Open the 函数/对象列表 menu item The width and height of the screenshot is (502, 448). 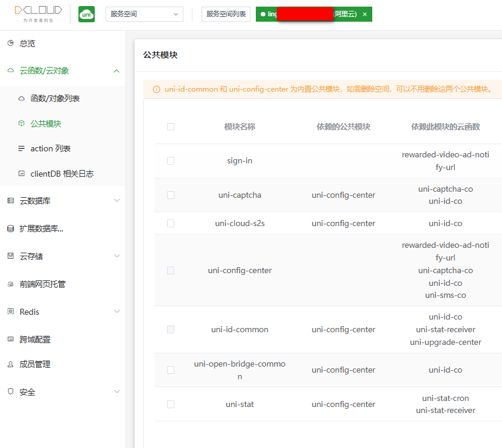click(55, 98)
